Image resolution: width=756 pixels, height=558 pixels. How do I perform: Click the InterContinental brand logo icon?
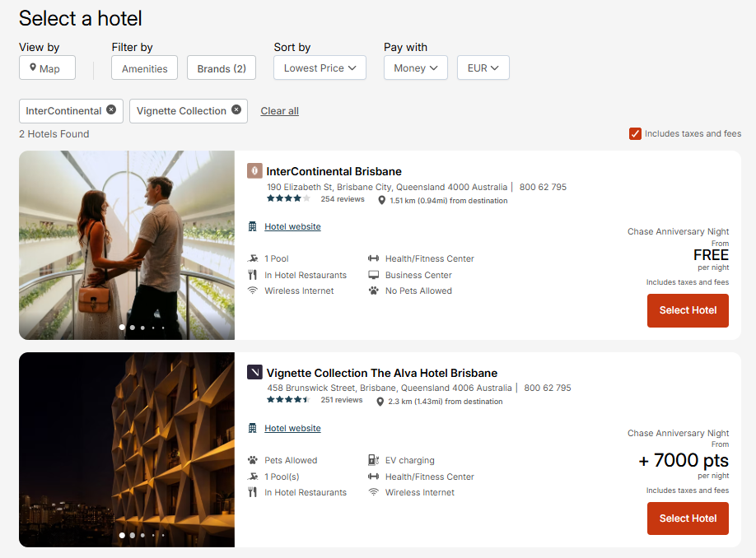[x=254, y=170]
